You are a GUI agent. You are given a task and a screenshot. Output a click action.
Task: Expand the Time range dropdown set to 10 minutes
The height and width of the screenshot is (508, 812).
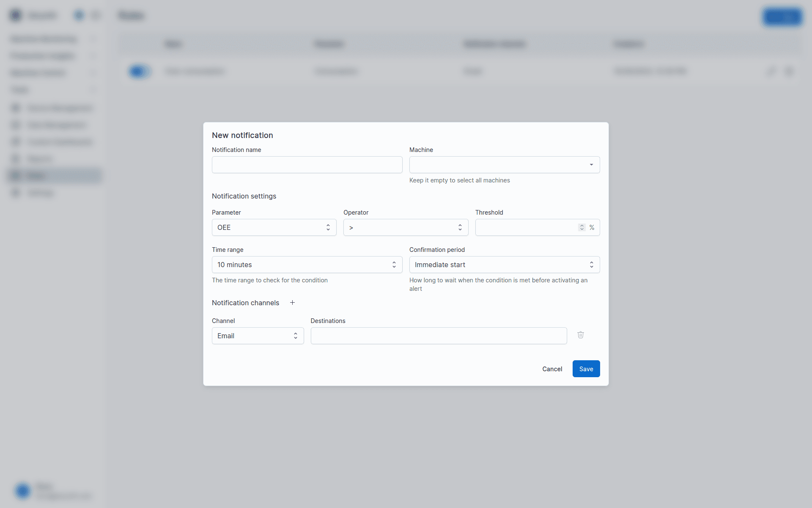[307, 265]
